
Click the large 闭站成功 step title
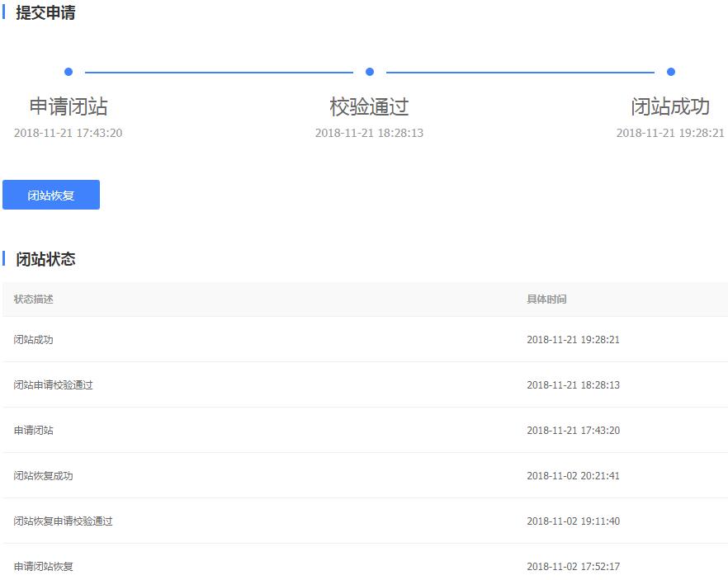click(670, 106)
